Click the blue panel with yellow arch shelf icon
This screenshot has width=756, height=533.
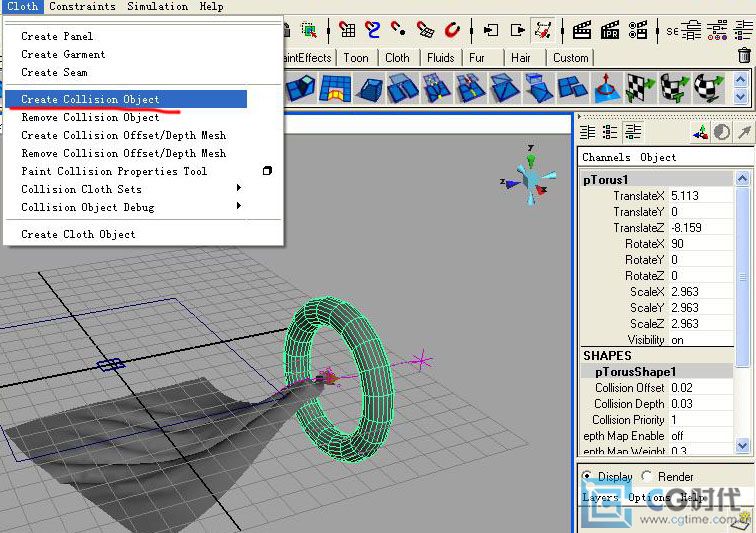[335, 88]
